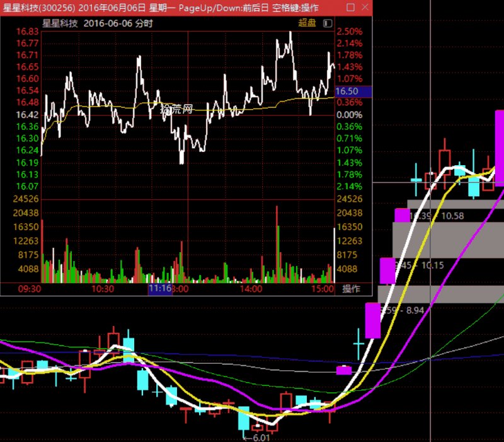This screenshot has width=504, height=442.
Task: Click the 16.65 price axis label
Action: (27, 67)
